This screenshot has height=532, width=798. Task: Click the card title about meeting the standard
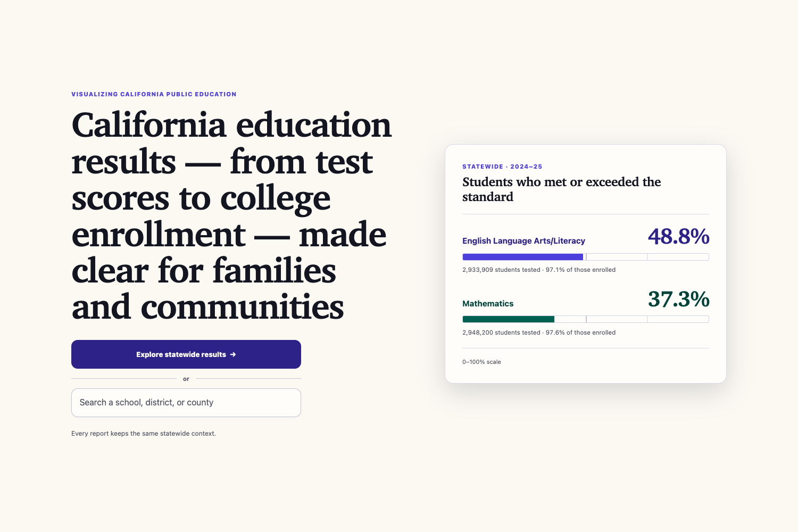[561, 189]
